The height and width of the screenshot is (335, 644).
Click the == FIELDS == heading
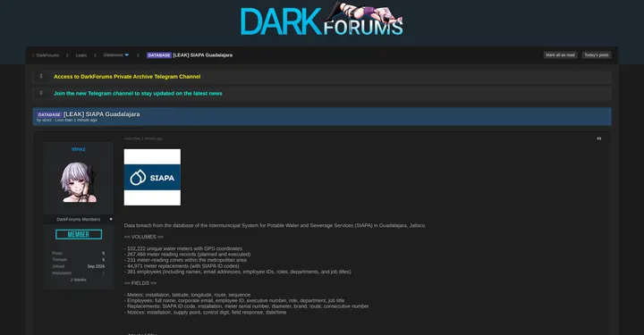click(140, 283)
